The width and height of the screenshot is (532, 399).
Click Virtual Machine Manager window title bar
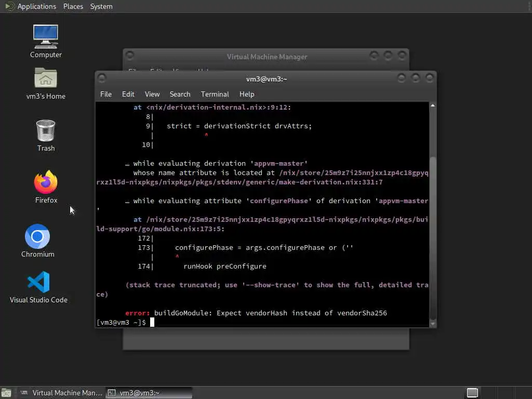[x=267, y=57]
